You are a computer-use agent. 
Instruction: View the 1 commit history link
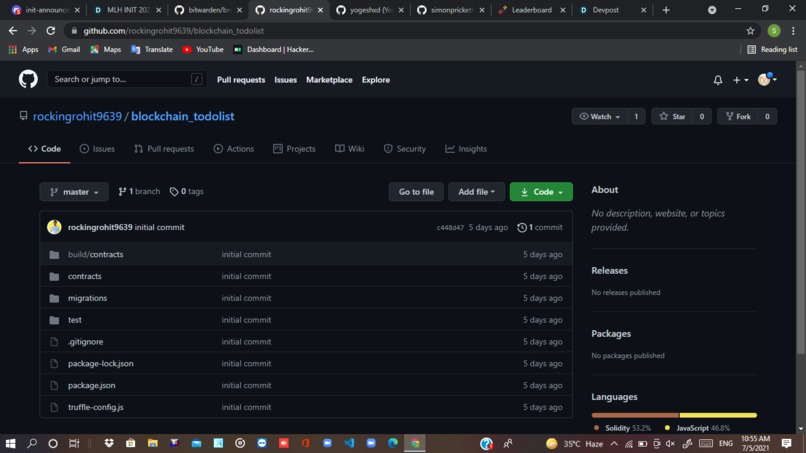(540, 227)
